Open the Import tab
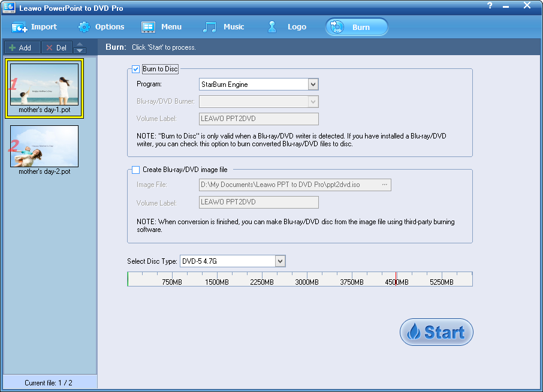Viewport: 543px width, 392px height. pyautogui.click(x=34, y=27)
